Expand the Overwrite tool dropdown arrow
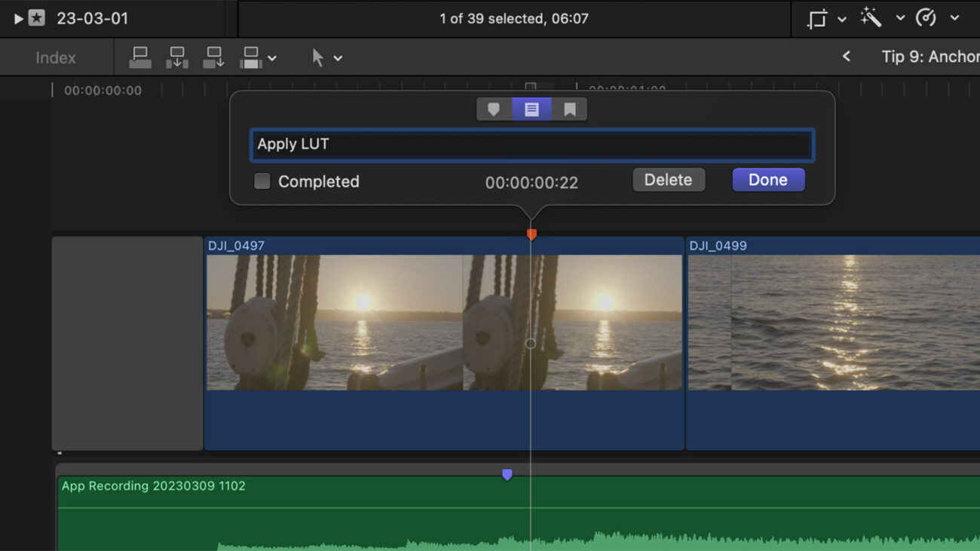 pos(272,57)
